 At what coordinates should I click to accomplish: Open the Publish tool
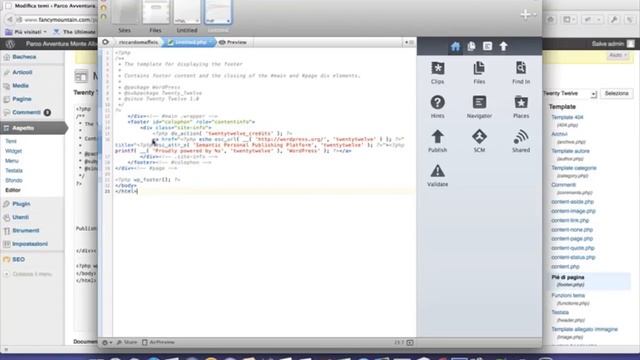click(438, 141)
